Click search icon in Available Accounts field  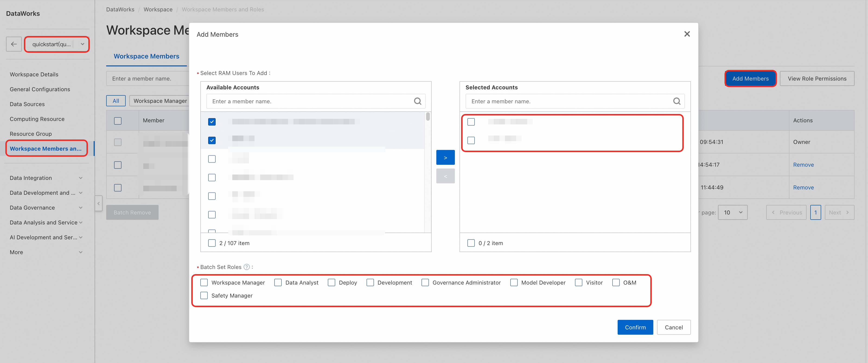click(x=418, y=101)
